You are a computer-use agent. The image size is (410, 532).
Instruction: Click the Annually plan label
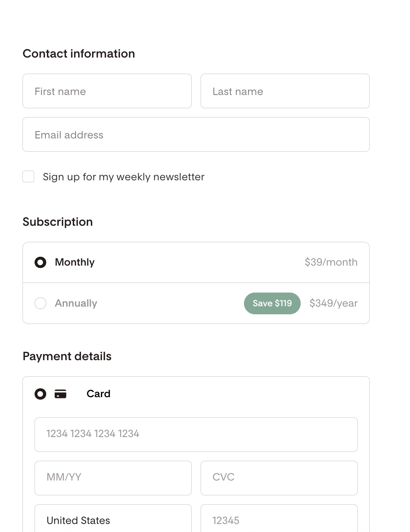click(76, 303)
